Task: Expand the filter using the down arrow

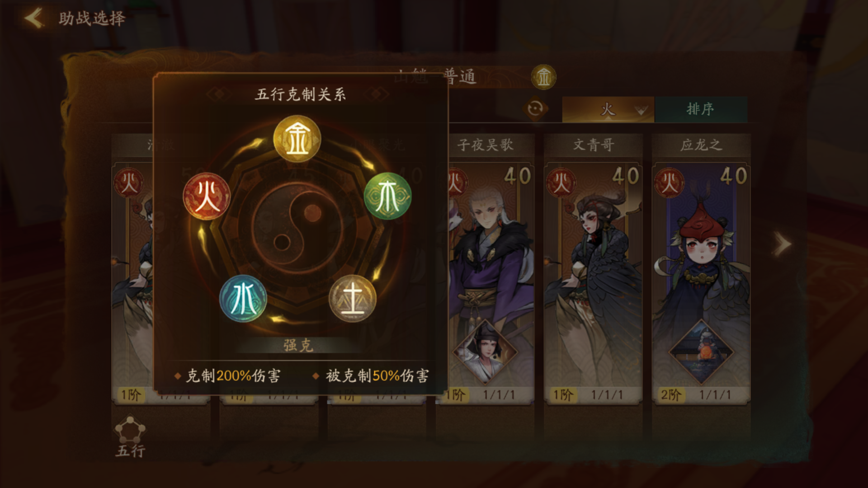Action: coord(641,110)
